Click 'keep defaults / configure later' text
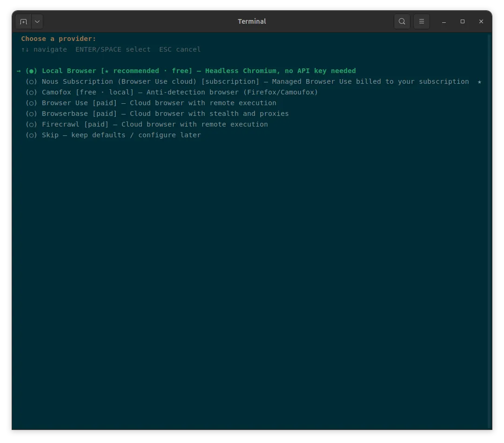504x443 pixels. pyautogui.click(x=136, y=135)
